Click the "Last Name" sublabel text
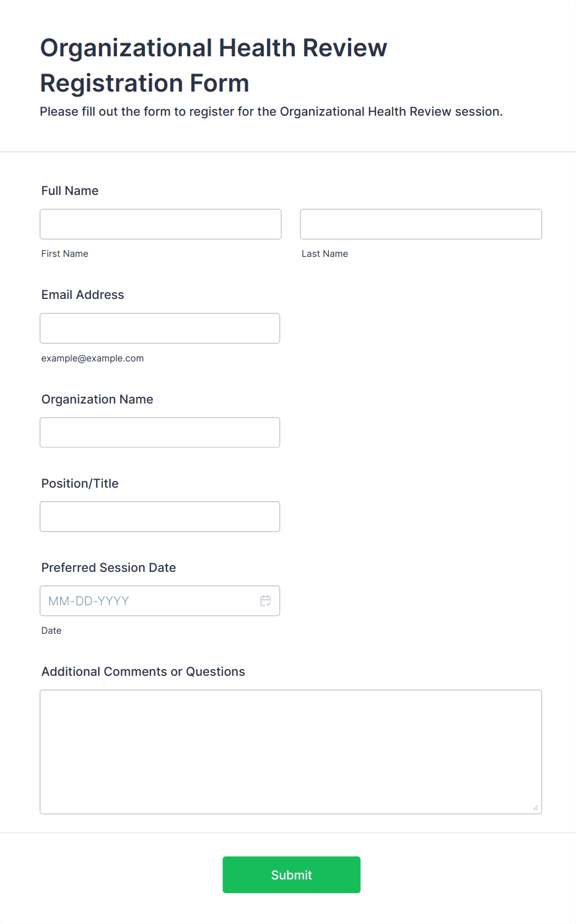The width and height of the screenshot is (576, 924). coord(325,254)
